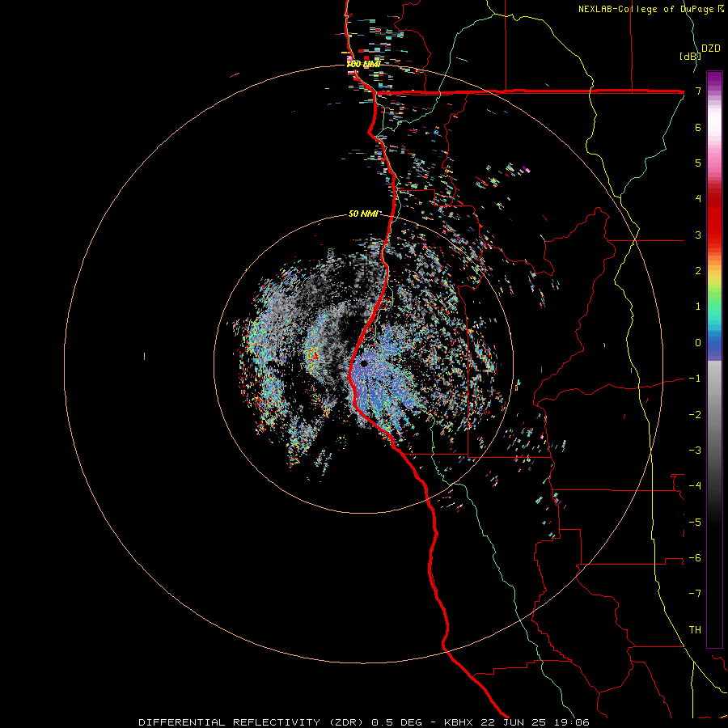Image resolution: width=728 pixels, height=728 pixels.
Task: Click the scale label -5
Action: pos(695,522)
